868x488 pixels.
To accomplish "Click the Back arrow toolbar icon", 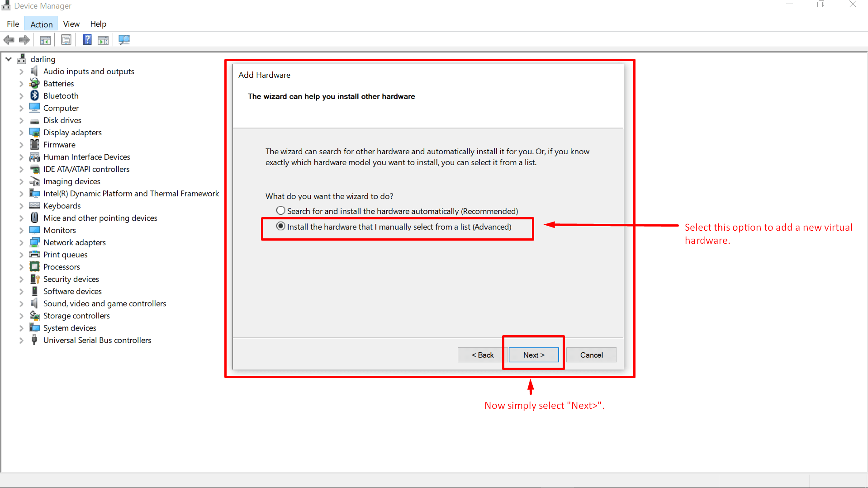I will click(x=9, y=40).
